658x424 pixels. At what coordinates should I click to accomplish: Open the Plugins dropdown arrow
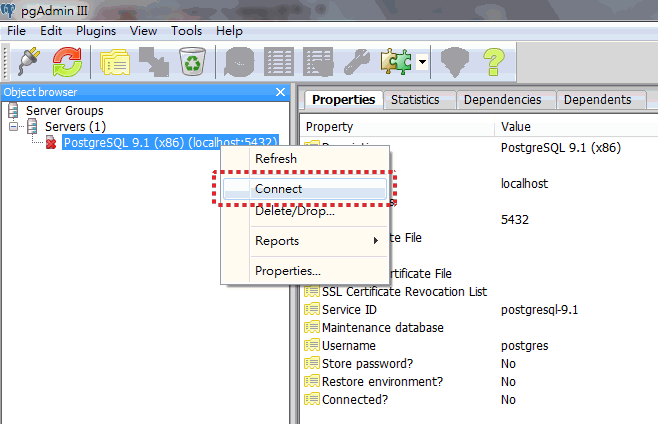coord(422,63)
